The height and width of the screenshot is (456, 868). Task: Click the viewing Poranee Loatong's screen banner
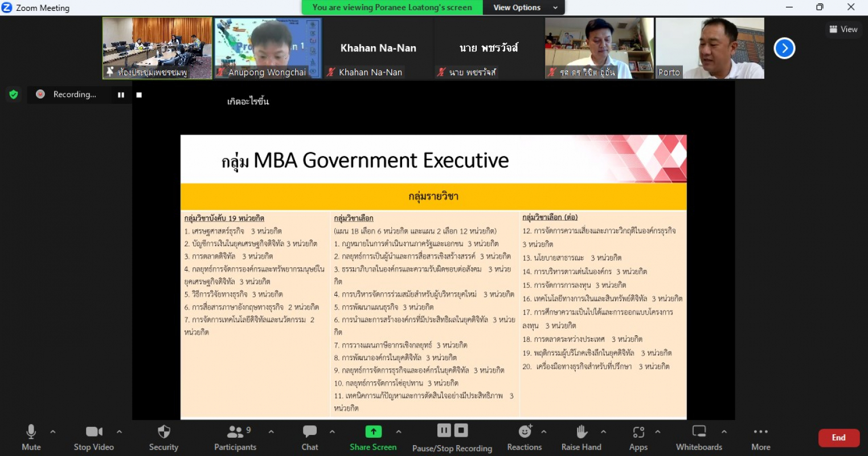(392, 7)
